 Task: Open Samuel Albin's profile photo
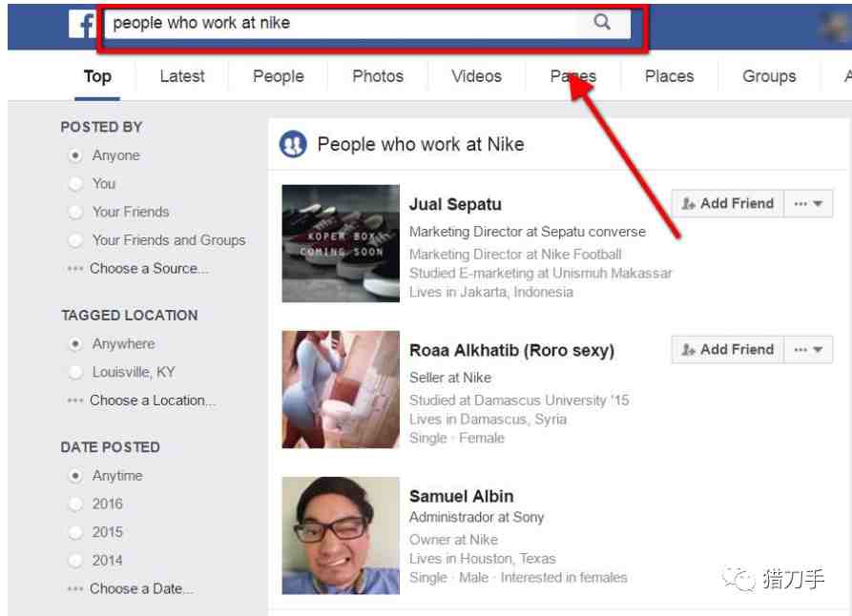click(341, 536)
